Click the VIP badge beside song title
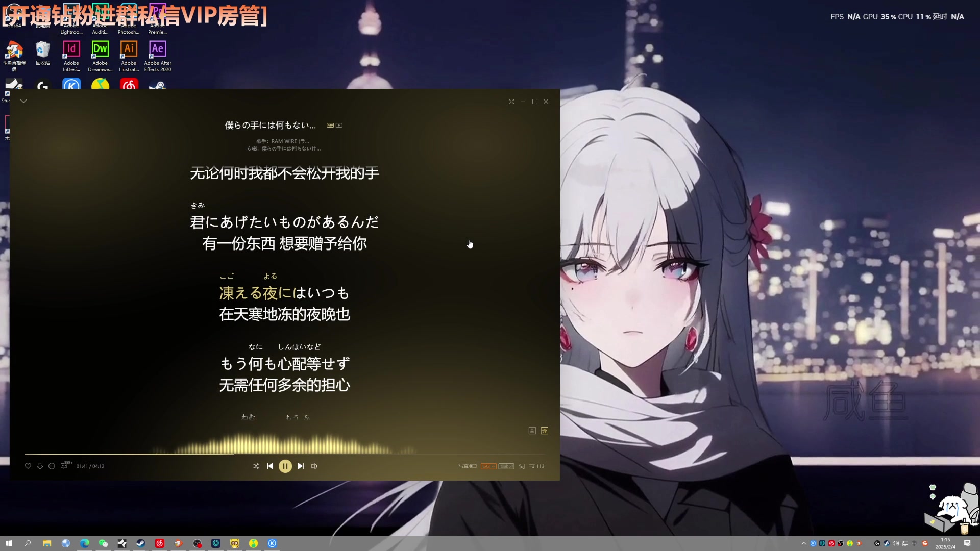Viewport: 980px width, 551px height. (x=330, y=125)
